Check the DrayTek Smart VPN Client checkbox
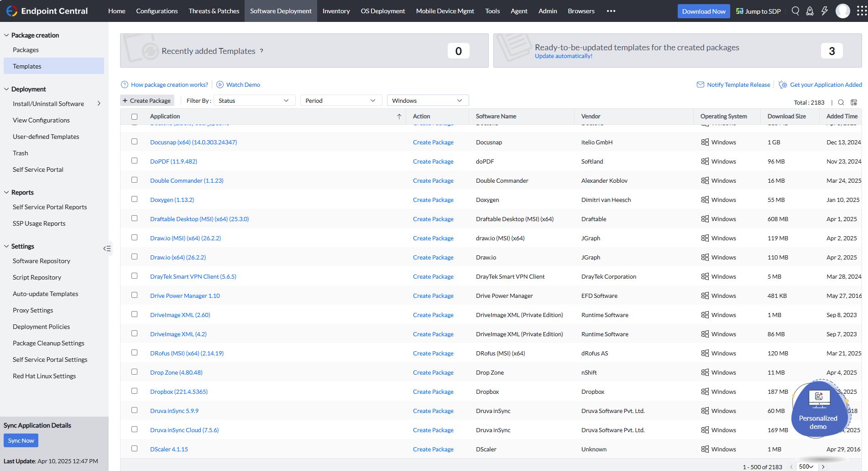This screenshot has width=868, height=471. click(134, 276)
